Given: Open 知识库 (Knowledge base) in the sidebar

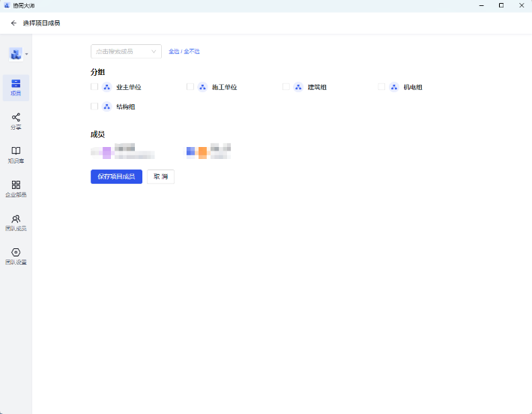Looking at the screenshot, I should tap(16, 154).
